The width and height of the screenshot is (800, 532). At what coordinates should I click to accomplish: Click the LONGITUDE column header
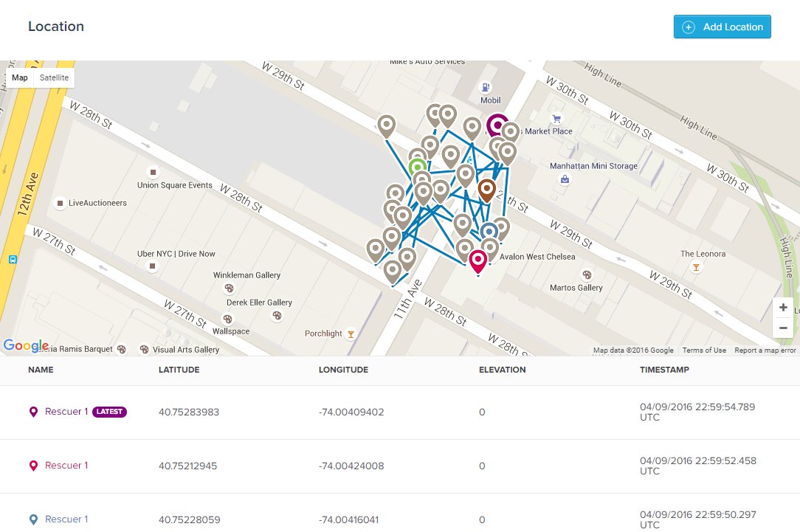(343, 370)
